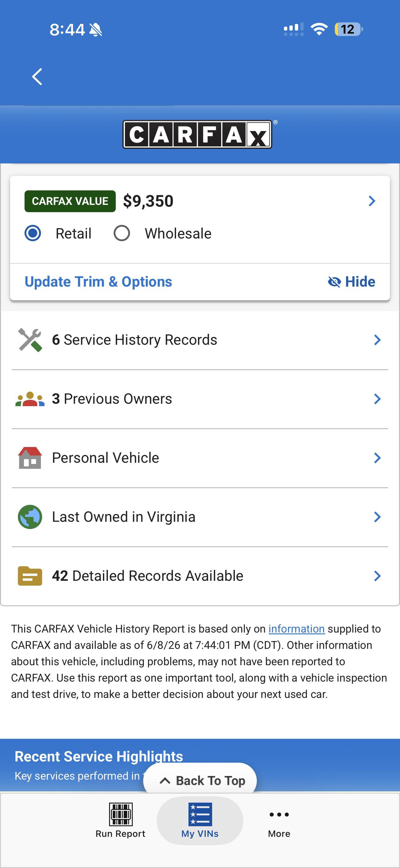Expand 42 Detailed Records Available chevron
The height and width of the screenshot is (868, 400).
[377, 576]
